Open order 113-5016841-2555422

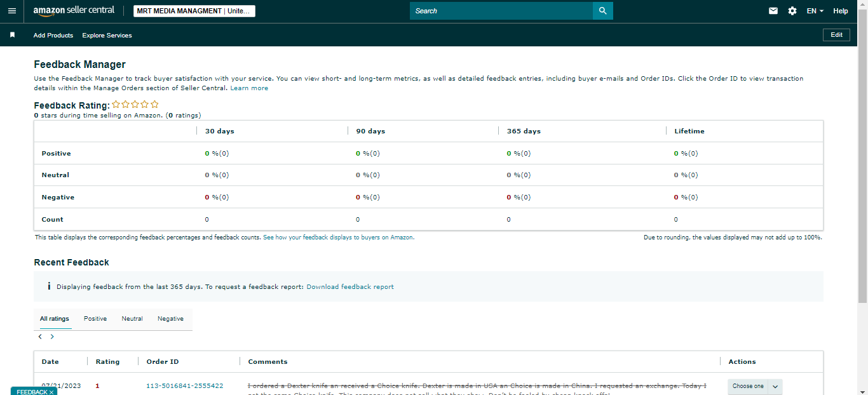pyautogui.click(x=184, y=385)
